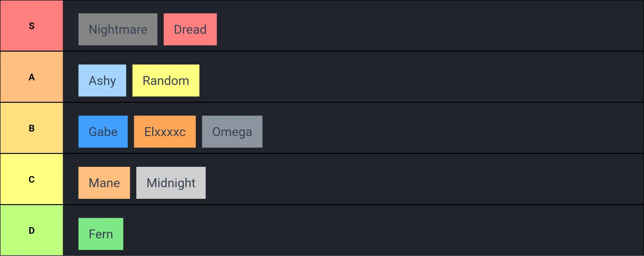The height and width of the screenshot is (256, 644).
Task: Click the red Dread card
Action: (x=190, y=29)
